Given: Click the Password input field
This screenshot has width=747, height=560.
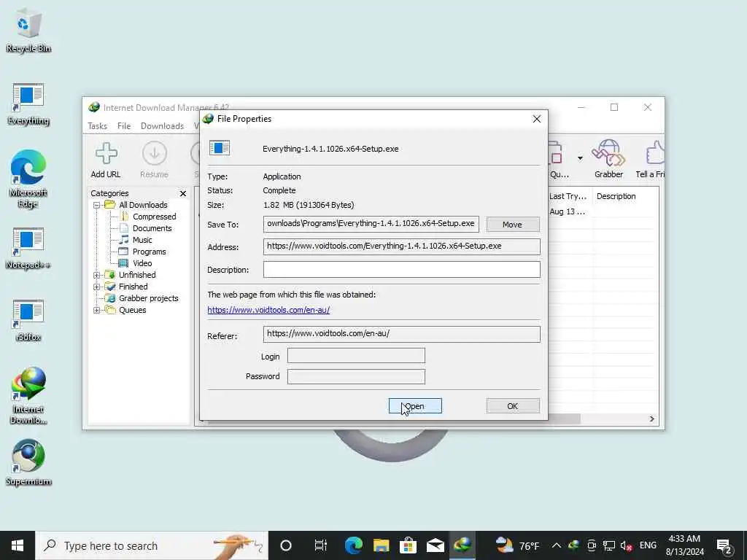Looking at the screenshot, I should click(x=356, y=377).
